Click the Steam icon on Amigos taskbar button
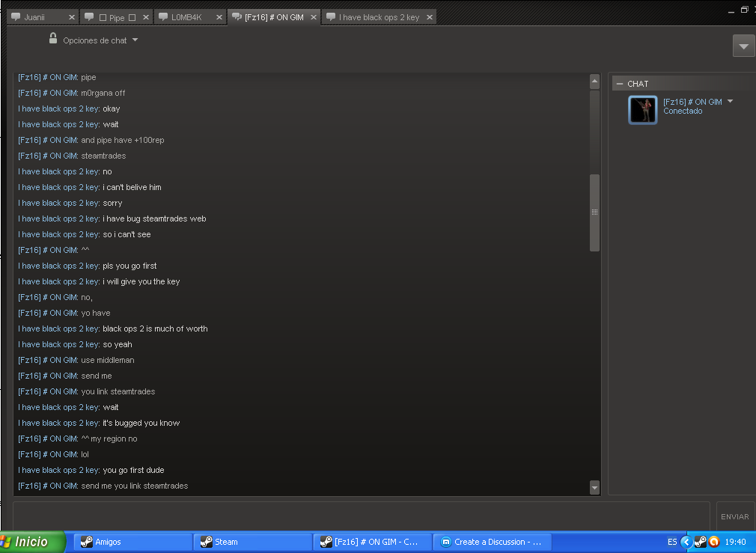Screen dimensions: 756x553 [x=86, y=542]
